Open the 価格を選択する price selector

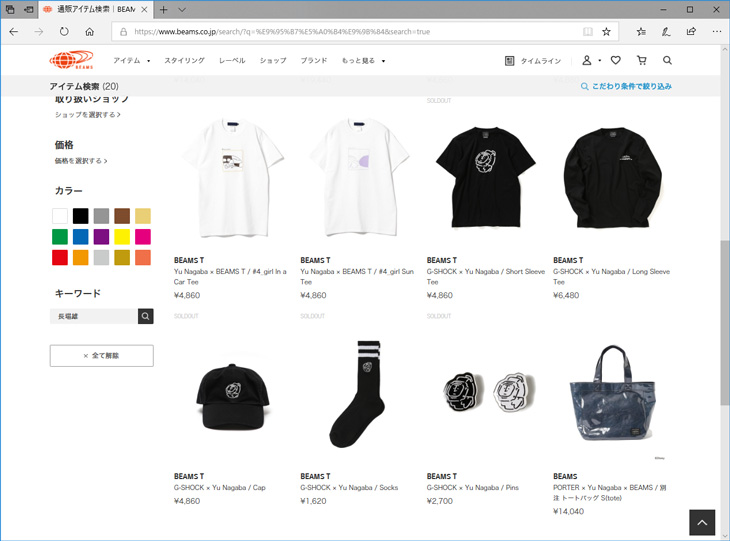tap(81, 161)
